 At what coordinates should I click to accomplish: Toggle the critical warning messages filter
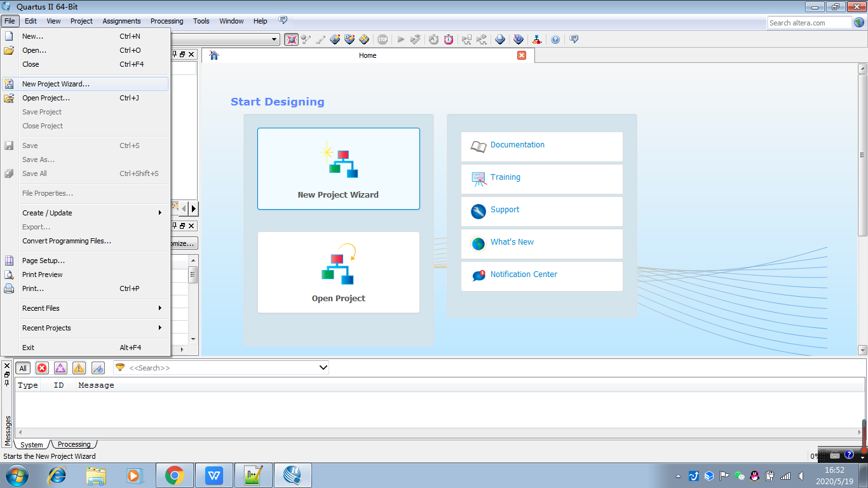pyautogui.click(x=60, y=368)
